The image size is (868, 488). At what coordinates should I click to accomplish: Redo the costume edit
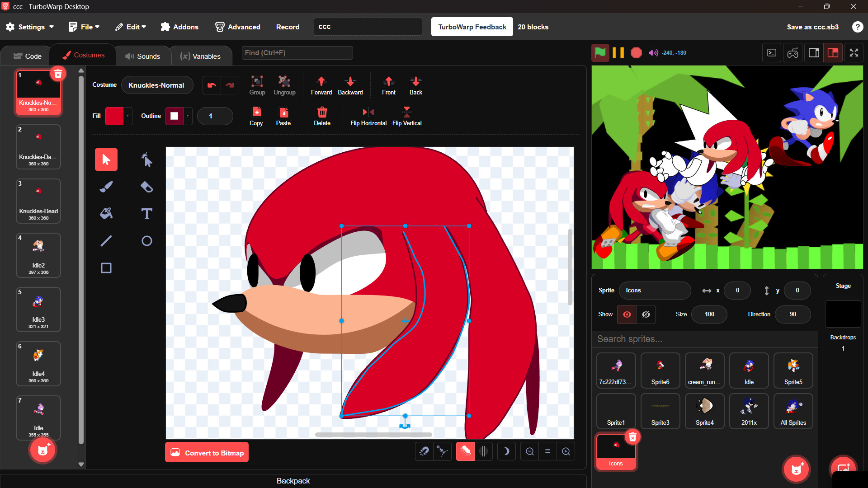tap(230, 85)
